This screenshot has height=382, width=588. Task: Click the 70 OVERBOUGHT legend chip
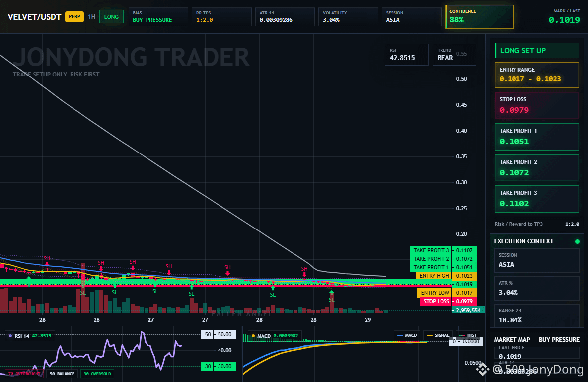(24, 374)
